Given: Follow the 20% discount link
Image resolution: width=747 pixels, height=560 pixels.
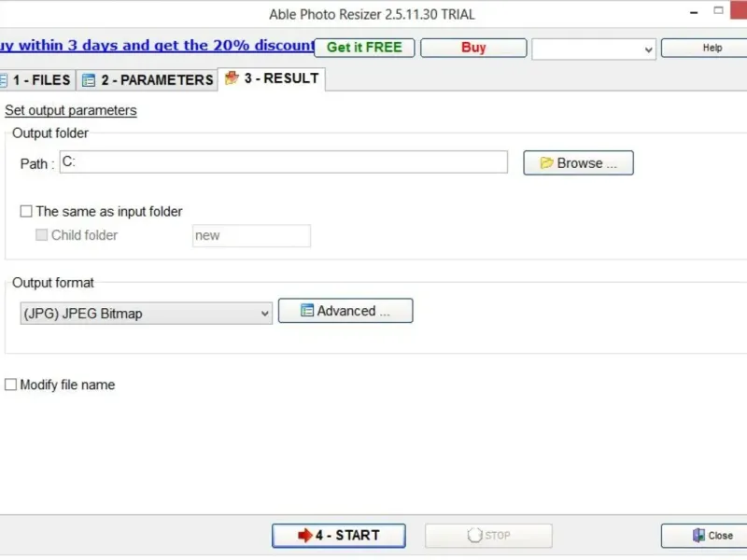Looking at the screenshot, I should 157,45.
